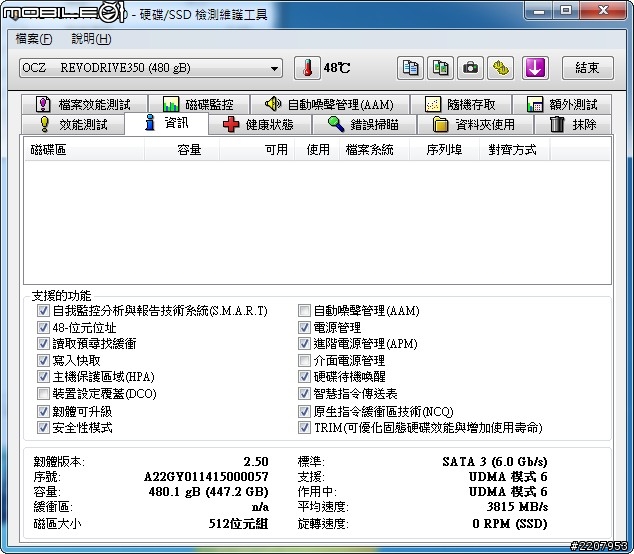The width and height of the screenshot is (634, 554).
Task: Click firmware version value 2.50
Action: [x=256, y=461]
